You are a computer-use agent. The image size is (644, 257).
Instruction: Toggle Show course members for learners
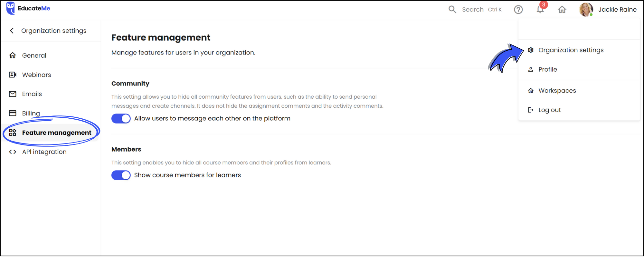(x=121, y=175)
